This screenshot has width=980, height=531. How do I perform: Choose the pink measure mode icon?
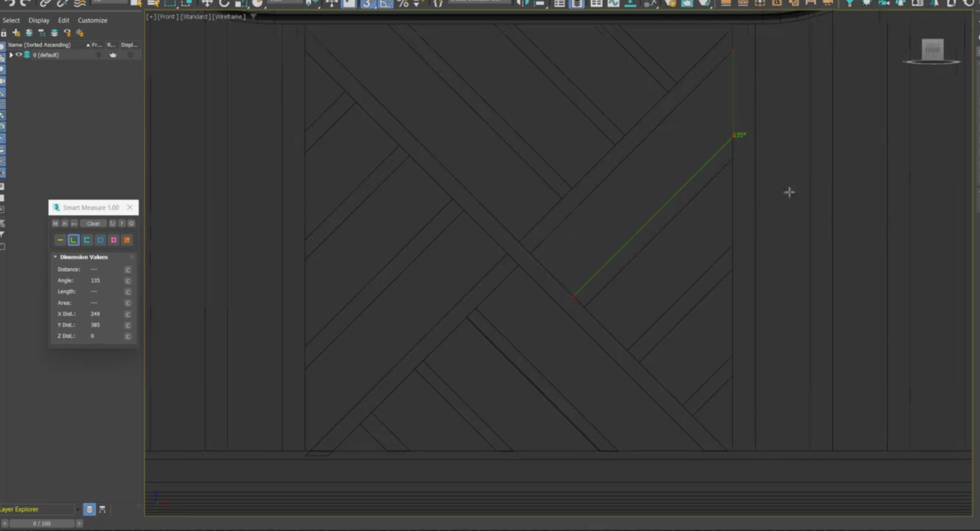pos(113,240)
